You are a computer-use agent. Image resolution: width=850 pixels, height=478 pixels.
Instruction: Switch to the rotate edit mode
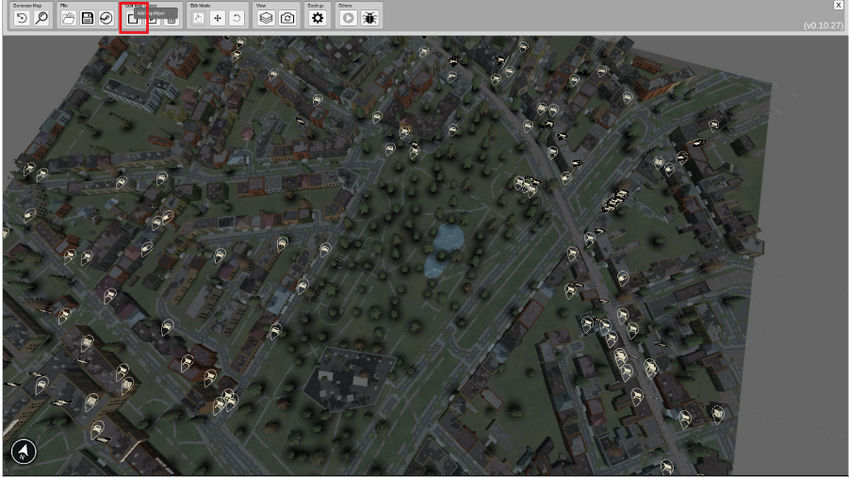[236, 18]
